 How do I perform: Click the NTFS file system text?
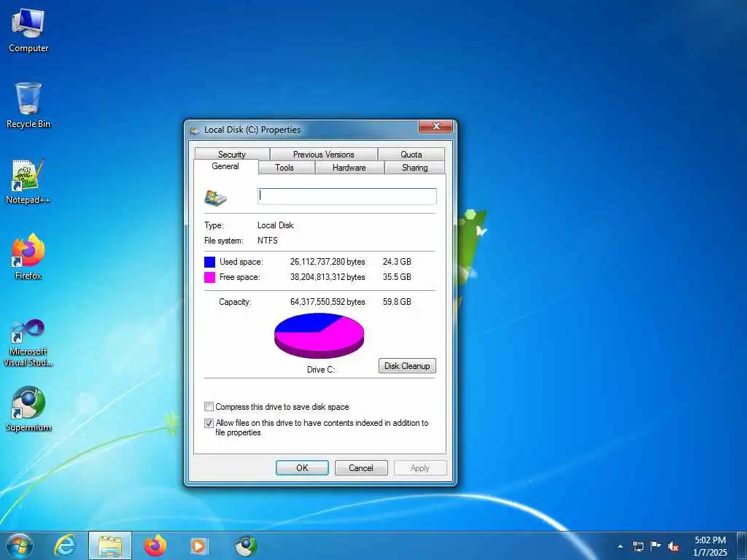[x=268, y=241]
